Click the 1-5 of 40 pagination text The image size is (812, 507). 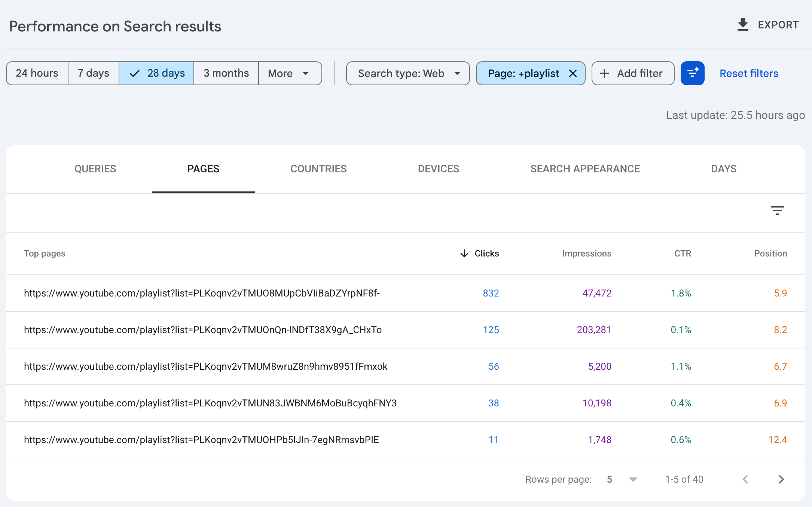[684, 479]
